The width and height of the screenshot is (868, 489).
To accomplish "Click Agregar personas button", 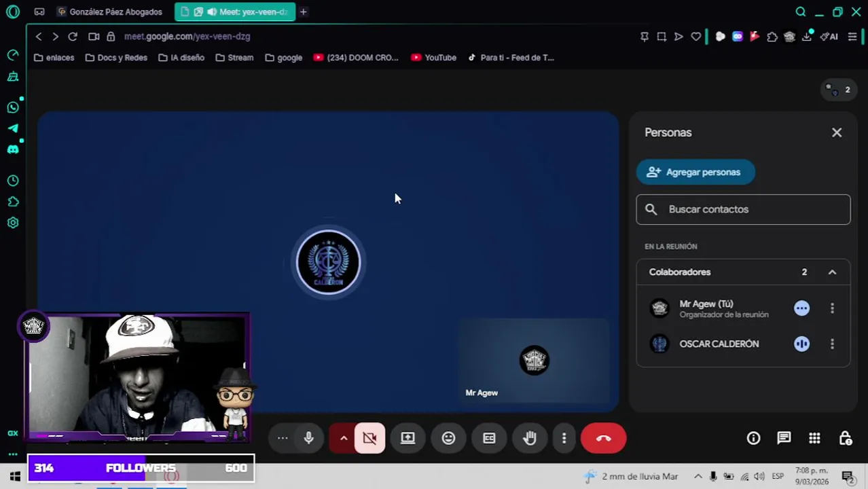I will pos(695,172).
